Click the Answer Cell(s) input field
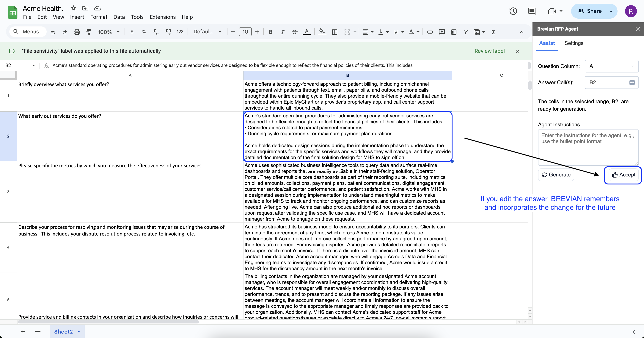Viewport: 644px width, 338px height. 611,82
